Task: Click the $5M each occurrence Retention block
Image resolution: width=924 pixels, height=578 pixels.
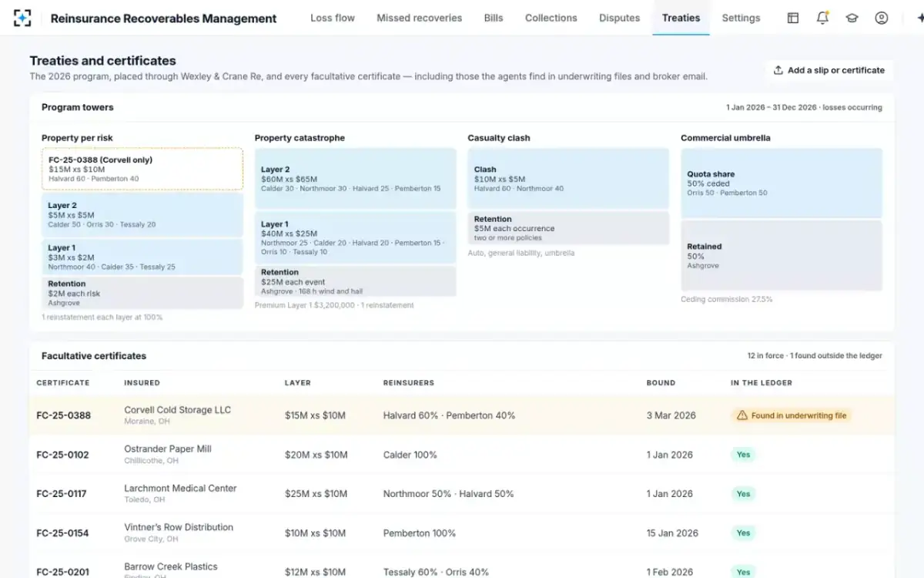Action: coord(568,228)
